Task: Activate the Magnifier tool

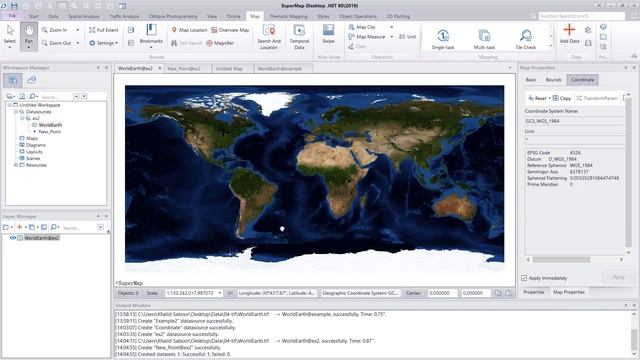Action: [220, 43]
